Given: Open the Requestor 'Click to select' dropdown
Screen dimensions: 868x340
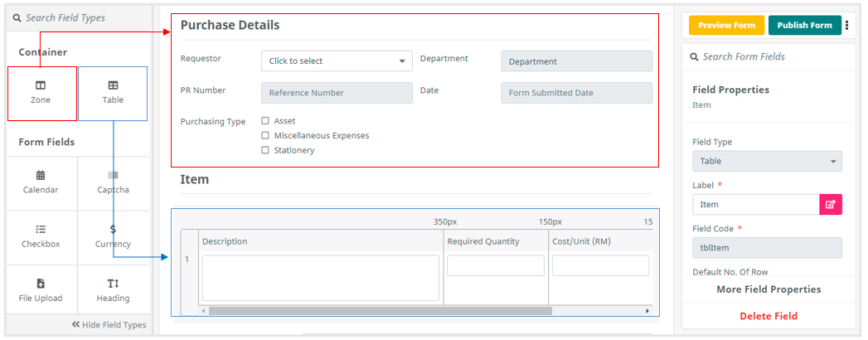Looking at the screenshot, I should coord(337,61).
